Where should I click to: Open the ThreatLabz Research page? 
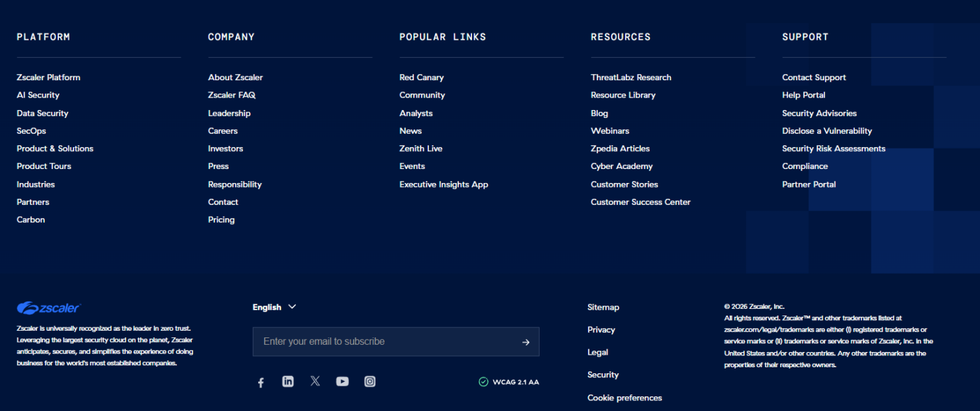click(x=630, y=77)
